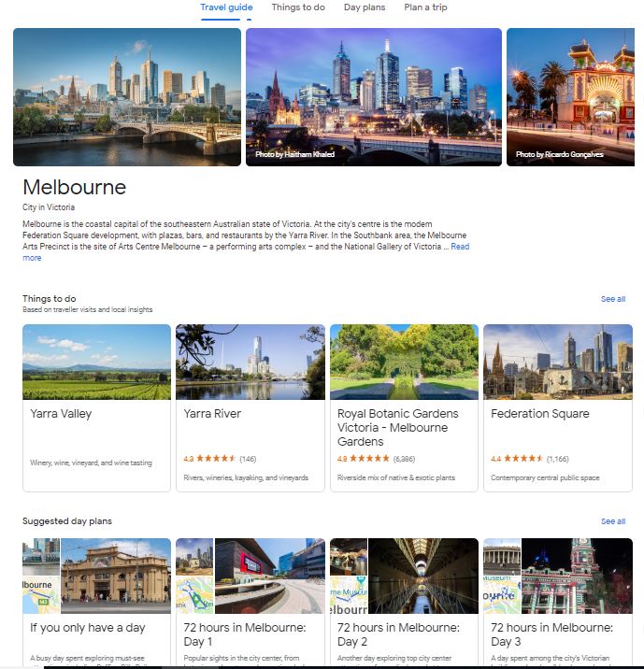Open 72 hours in Melbourne: Day 3
The width and height of the screenshot is (644, 669).
(558, 601)
